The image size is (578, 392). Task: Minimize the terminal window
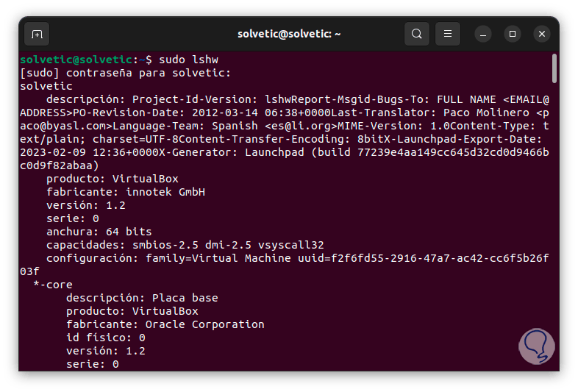coord(483,34)
